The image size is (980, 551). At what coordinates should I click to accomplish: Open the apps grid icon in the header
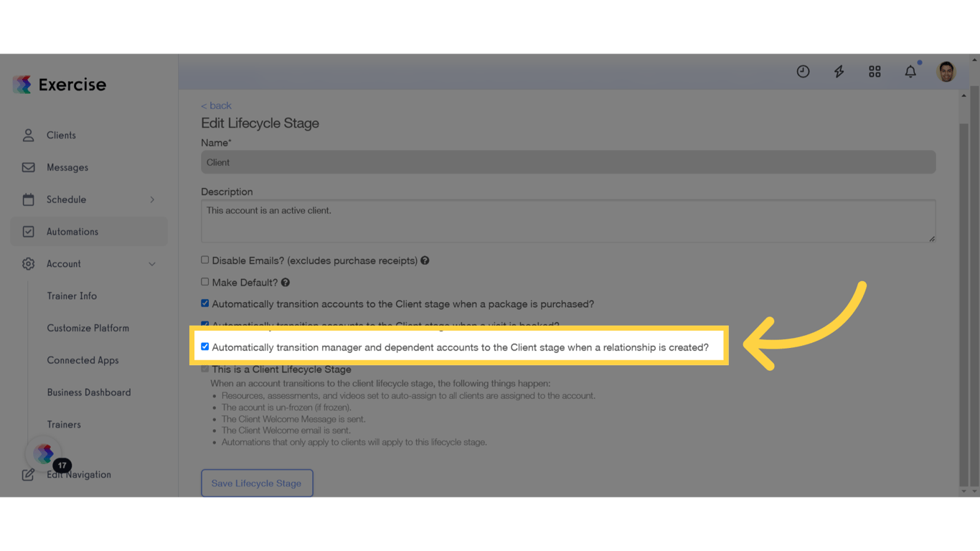(875, 71)
